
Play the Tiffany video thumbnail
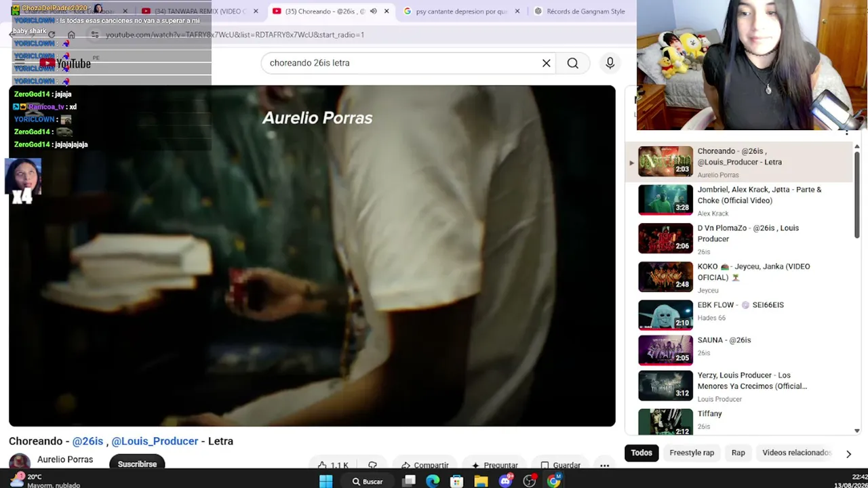pos(665,422)
